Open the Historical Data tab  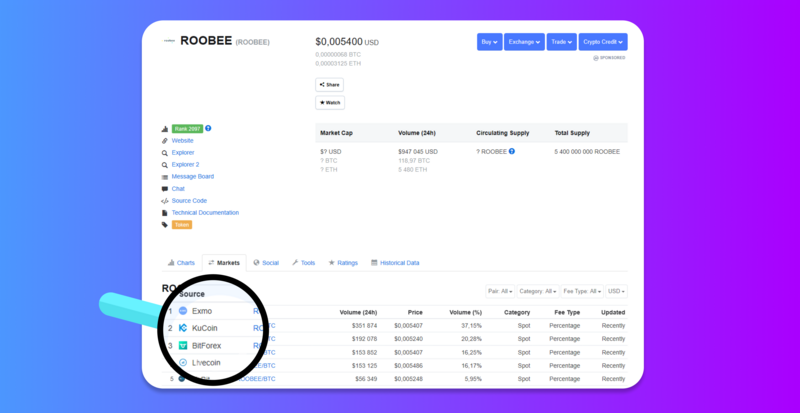[x=395, y=263]
